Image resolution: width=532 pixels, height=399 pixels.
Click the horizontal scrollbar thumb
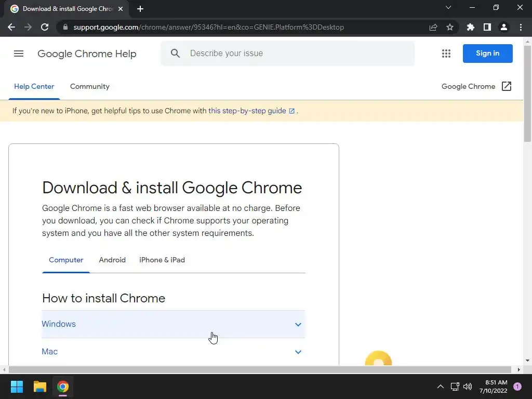point(260,369)
